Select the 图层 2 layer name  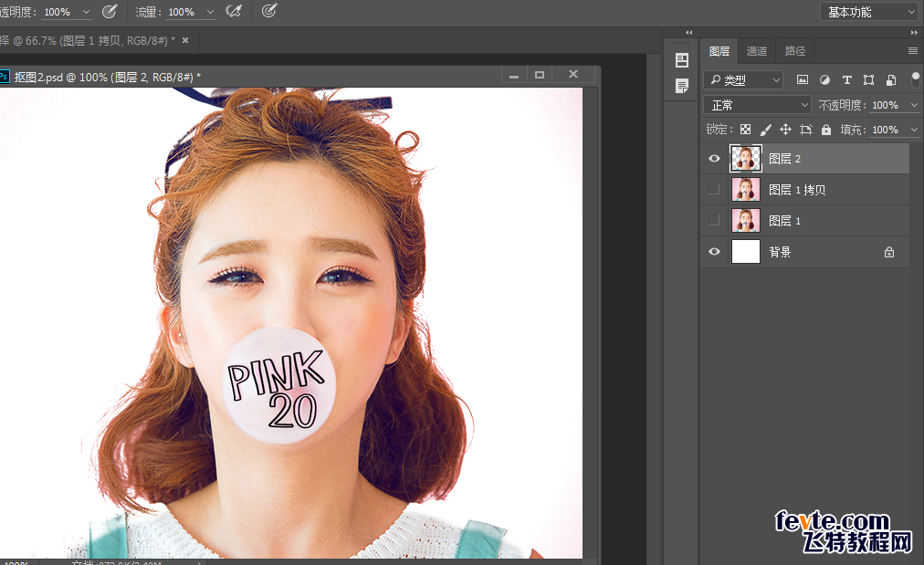(x=785, y=159)
